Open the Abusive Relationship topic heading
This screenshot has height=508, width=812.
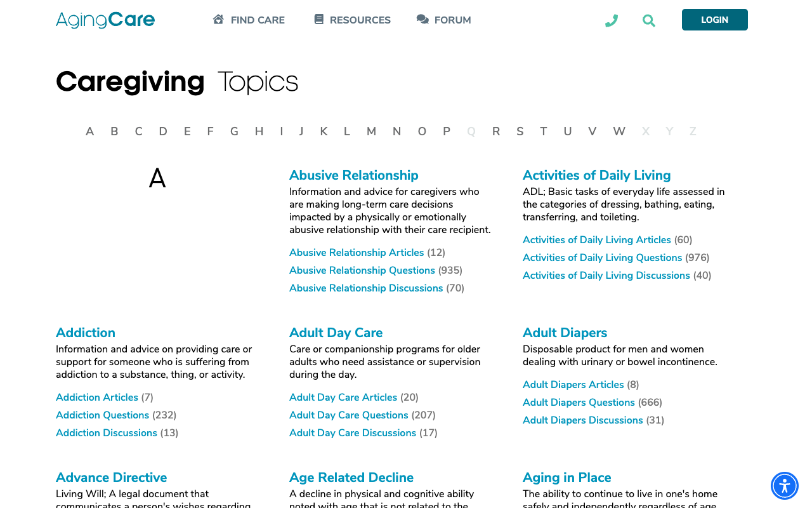tap(354, 175)
